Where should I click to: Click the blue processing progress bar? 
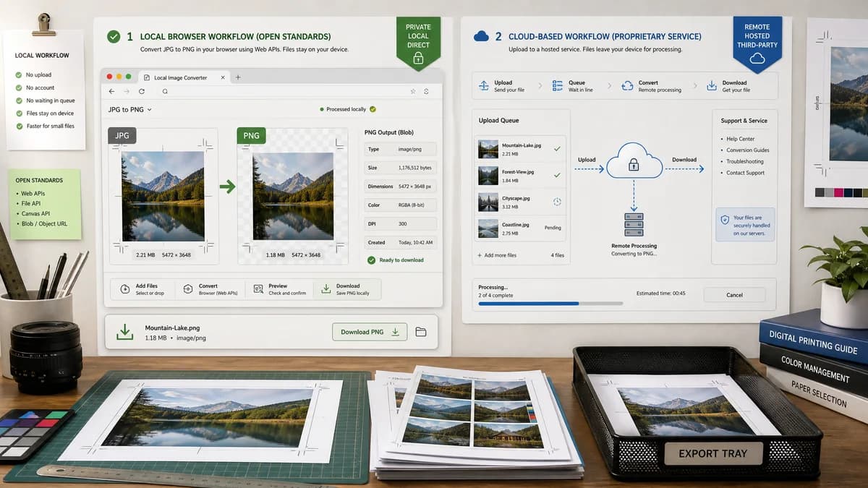(x=529, y=304)
